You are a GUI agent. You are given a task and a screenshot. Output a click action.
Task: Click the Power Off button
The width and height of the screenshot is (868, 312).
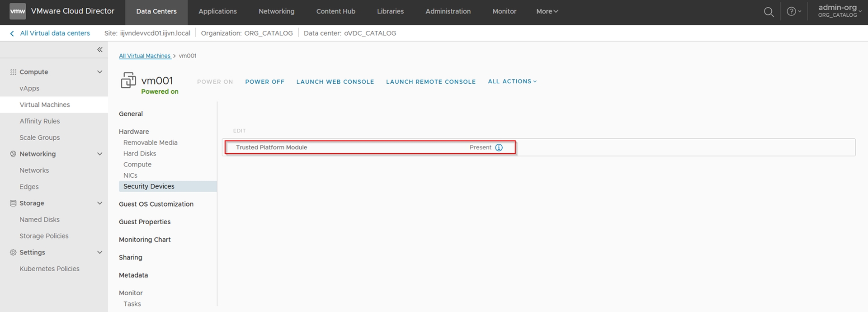[264, 82]
